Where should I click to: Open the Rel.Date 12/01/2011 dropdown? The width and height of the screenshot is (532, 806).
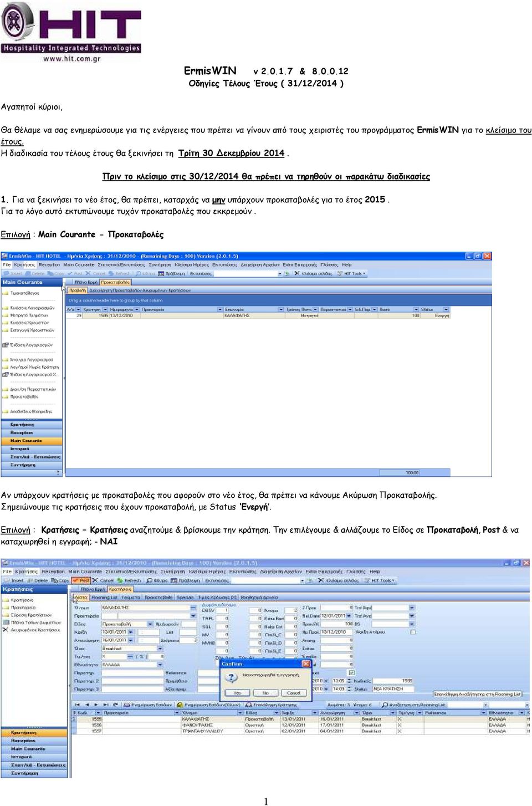pyautogui.click(x=349, y=616)
